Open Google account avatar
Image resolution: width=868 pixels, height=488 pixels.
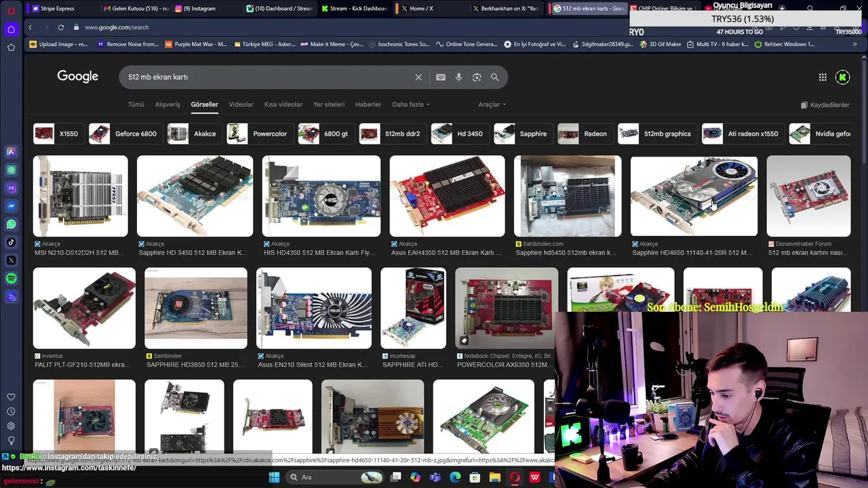pyautogui.click(x=842, y=77)
